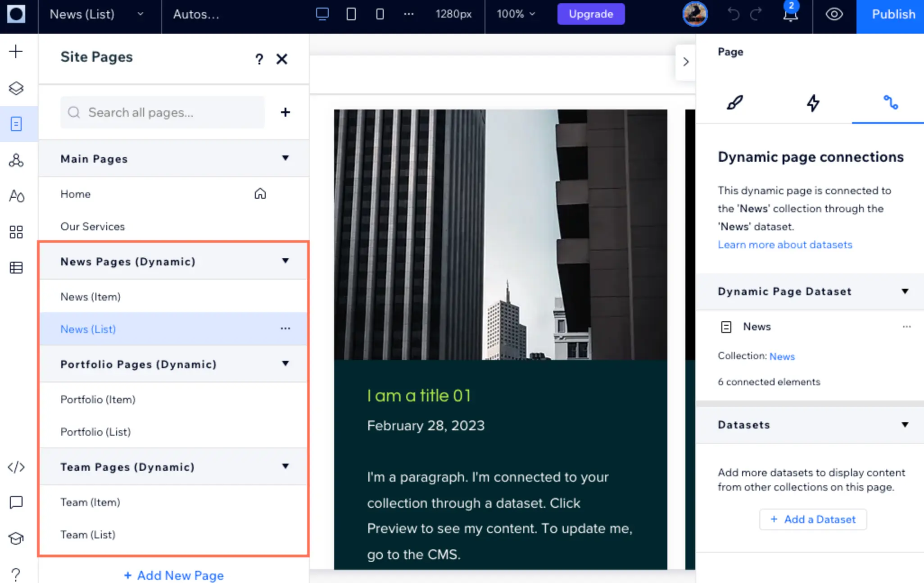Image resolution: width=924 pixels, height=583 pixels.
Task: Collapse the Main Pages section
Action: (285, 158)
